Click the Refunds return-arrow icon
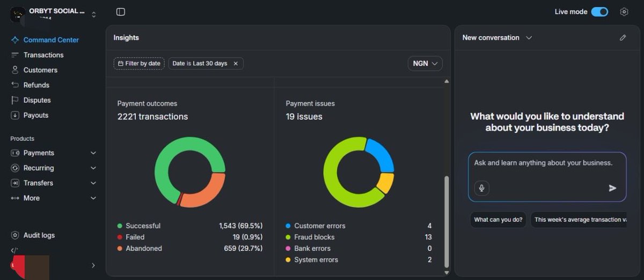The height and width of the screenshot is (280, 644). pyautogui.click(x=15, y=85)
